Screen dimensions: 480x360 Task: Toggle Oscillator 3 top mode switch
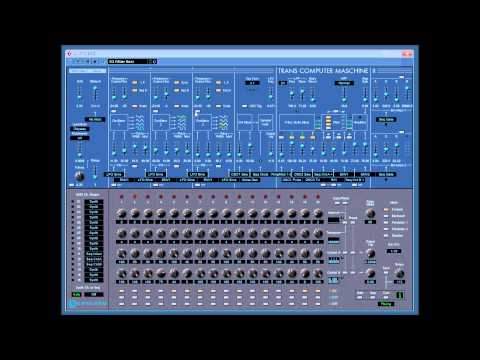218,82
